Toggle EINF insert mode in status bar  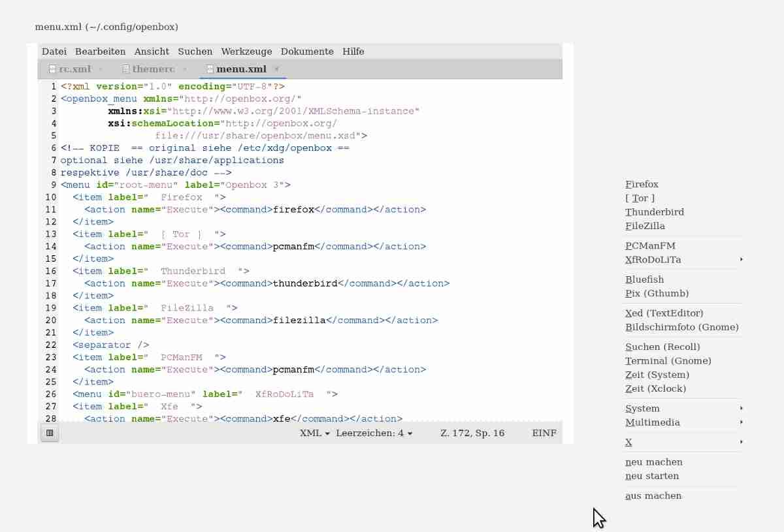click(x=544, y=433)
